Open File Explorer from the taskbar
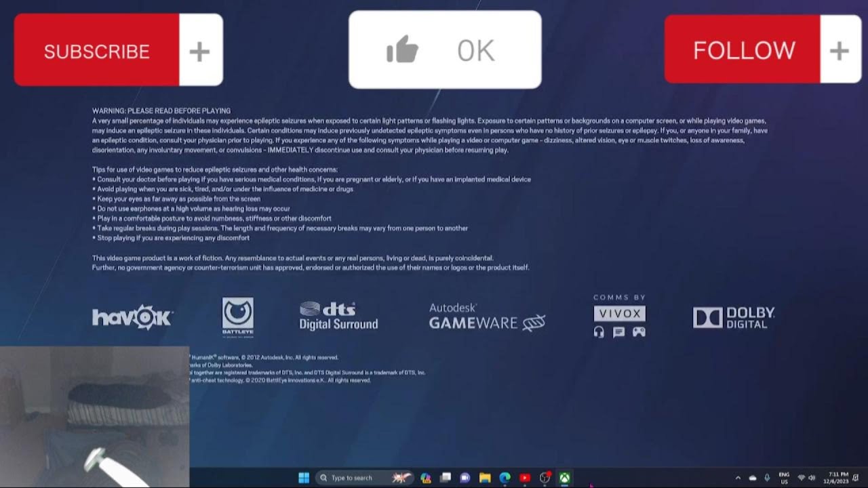 [x=485, y=478]
